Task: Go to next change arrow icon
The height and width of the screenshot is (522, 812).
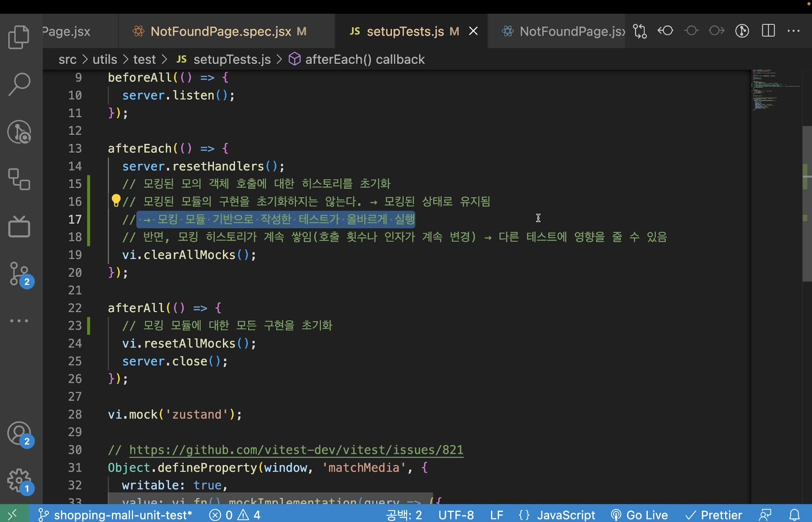Action: 717,30
